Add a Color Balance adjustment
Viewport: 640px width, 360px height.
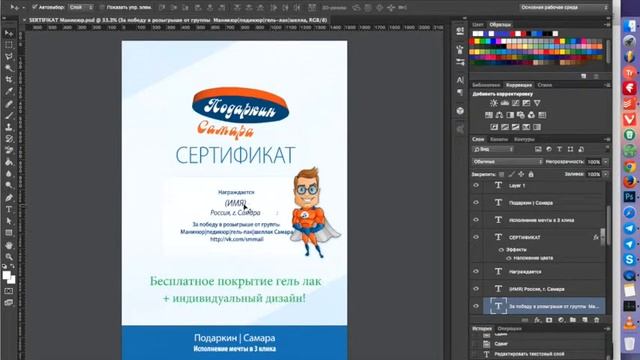coord(499,115)
